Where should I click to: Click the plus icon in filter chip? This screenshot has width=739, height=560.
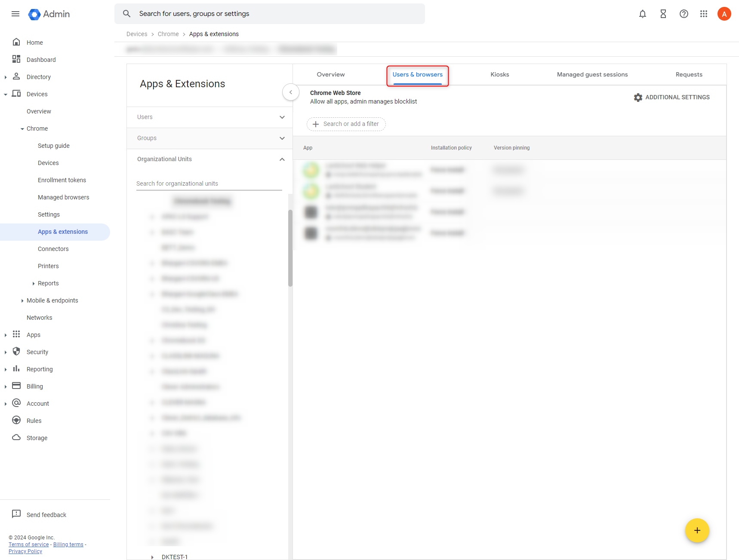click(316, 124)
